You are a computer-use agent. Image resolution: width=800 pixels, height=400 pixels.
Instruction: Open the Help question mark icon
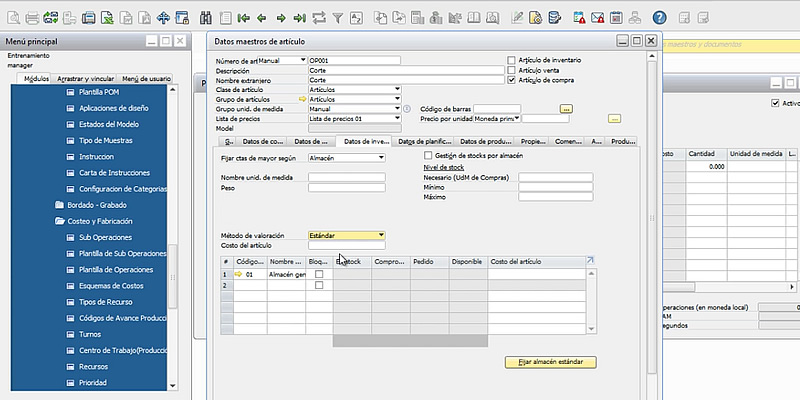pos(659,18)
